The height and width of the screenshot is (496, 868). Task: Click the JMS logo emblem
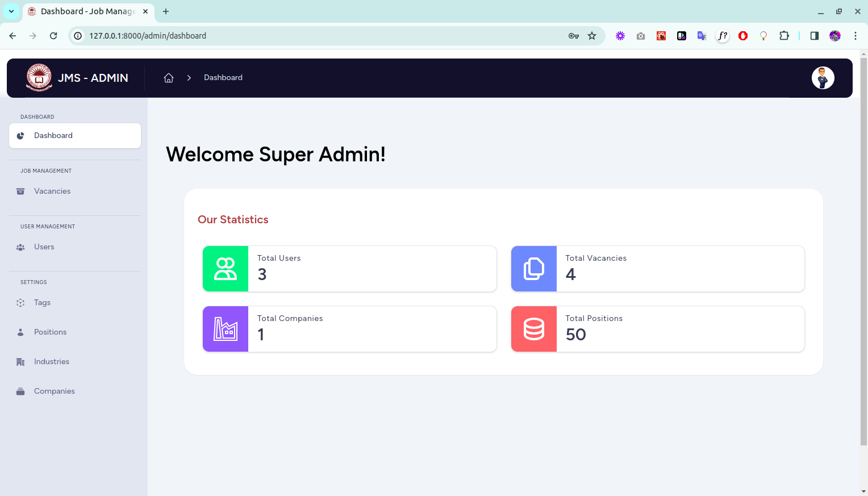[x=39, y=78]
